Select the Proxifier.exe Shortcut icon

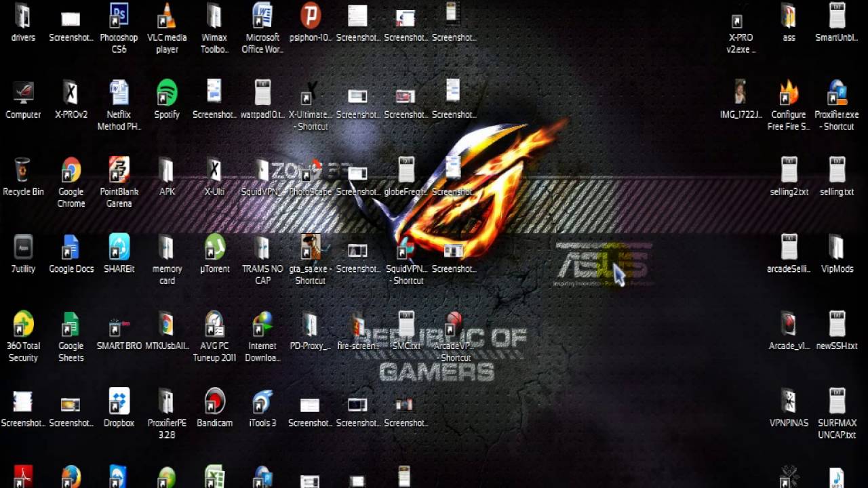click(x=837, y=93)
